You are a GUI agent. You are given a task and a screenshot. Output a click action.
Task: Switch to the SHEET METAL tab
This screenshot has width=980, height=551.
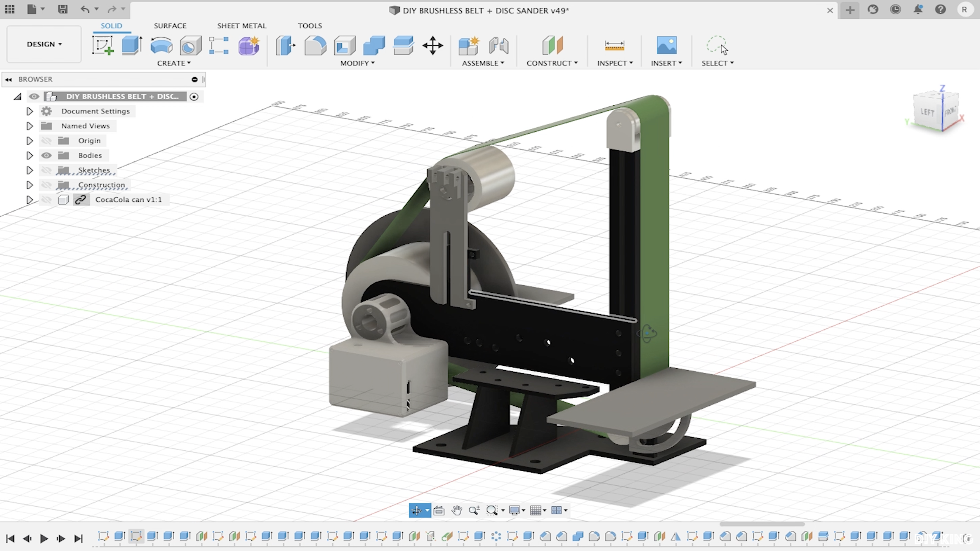point(242,25)
